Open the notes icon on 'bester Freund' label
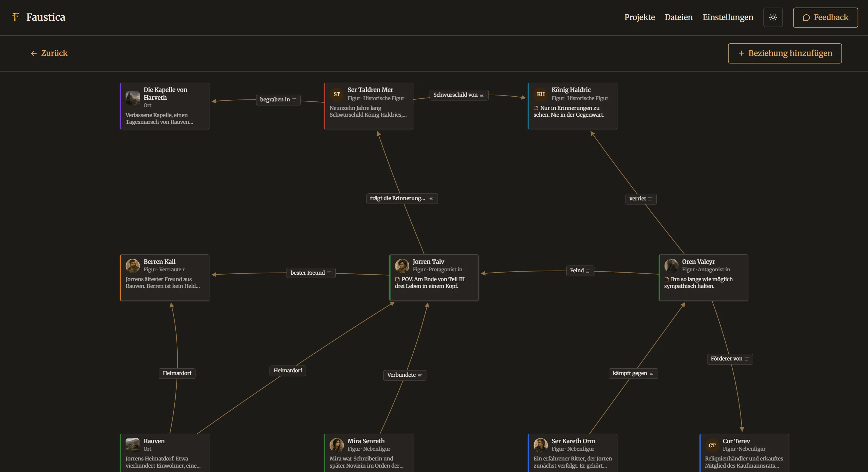Viewport: 868px width, 472px height. [329, 273]
